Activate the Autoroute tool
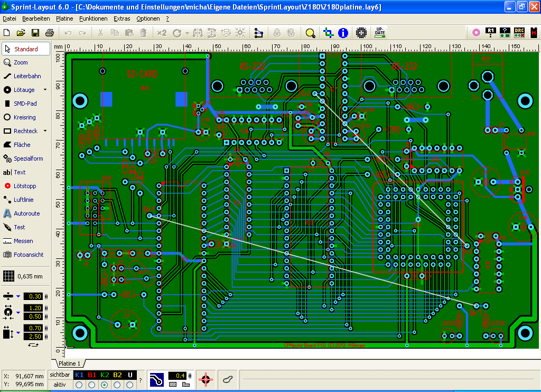This screenshot has width=541, height=392. pyautogui.click(x=26, y=213)
